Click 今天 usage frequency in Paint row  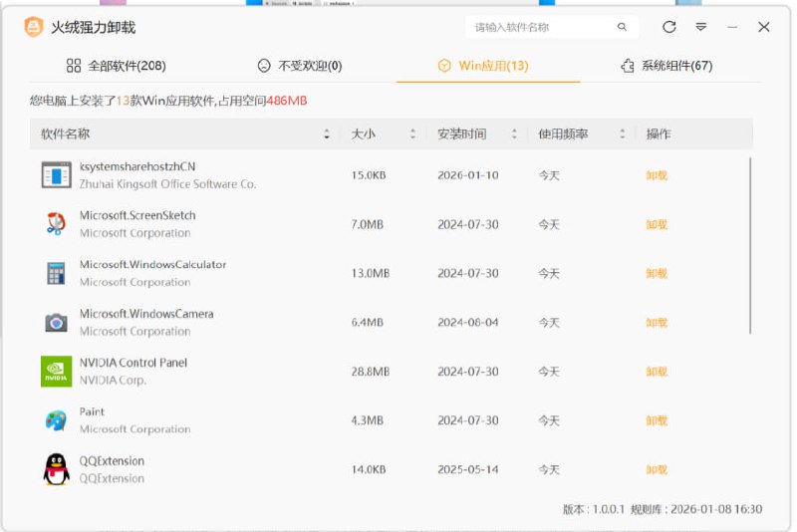coord(549,420)
